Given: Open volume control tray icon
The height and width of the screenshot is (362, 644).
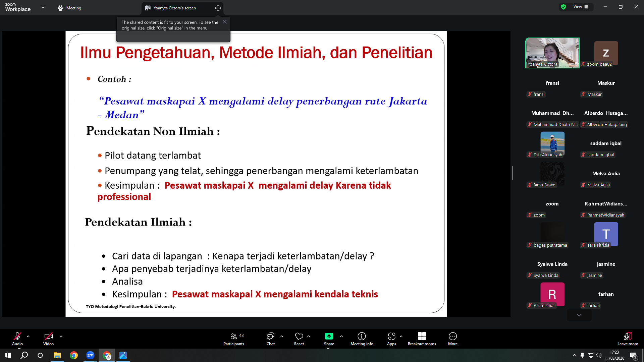Looking at the screenshot, I should [x=599, y=355].
